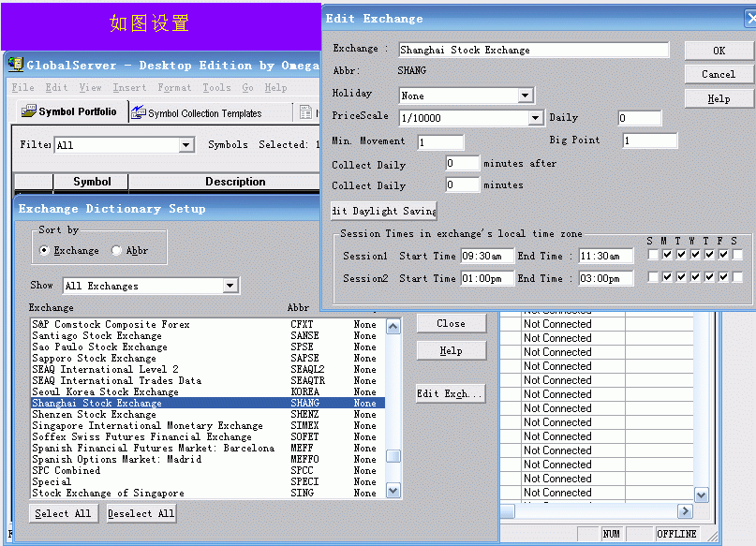Enable Sunday checkbox for Session2
Viewport: 756px width, 546px height.
tap(653, 276)
